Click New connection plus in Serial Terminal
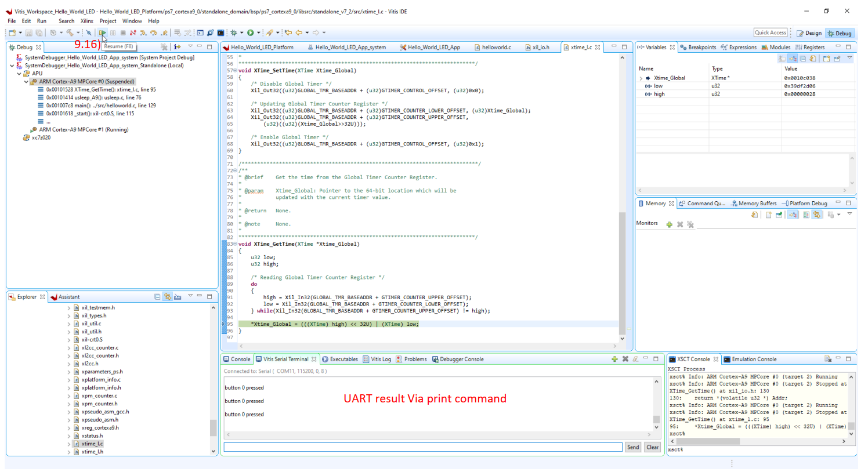Image resolution: width=868 pixels, height=472 pixels. pyautogui.click(x=614, y=359)
